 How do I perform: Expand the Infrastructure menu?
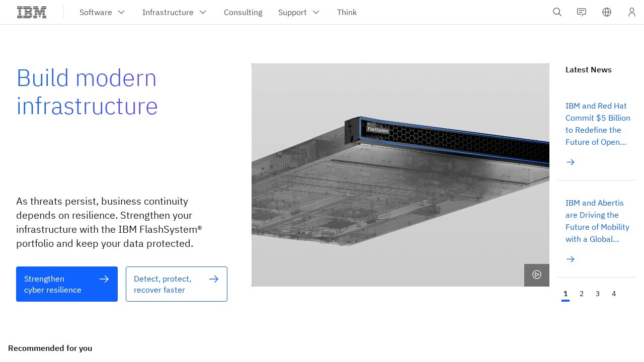tap(174, 12)
